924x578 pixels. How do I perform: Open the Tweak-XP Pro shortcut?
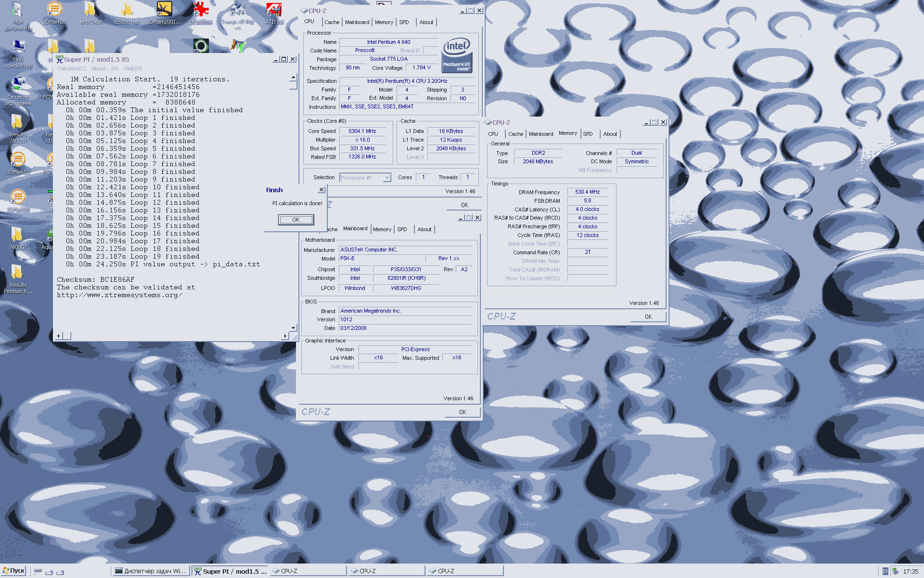point(238,15)
